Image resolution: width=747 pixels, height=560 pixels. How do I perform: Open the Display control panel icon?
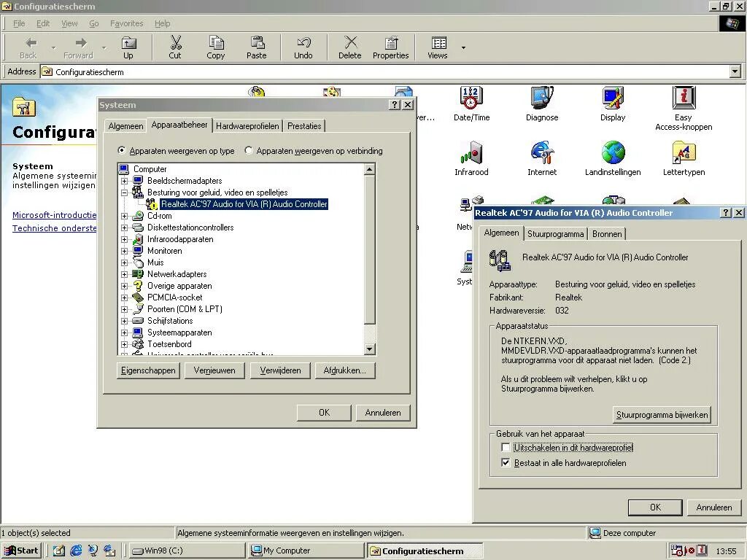pos(613,104)
